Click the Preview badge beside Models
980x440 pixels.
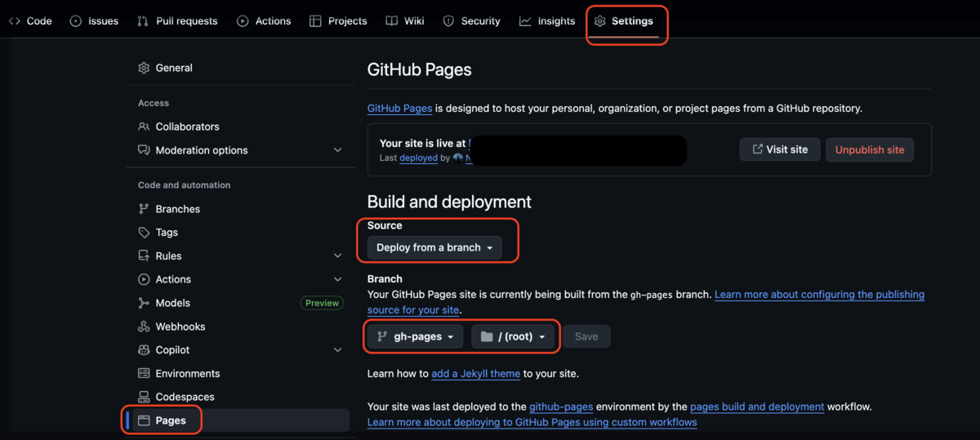pyautogui.click(x=323, y=303)
